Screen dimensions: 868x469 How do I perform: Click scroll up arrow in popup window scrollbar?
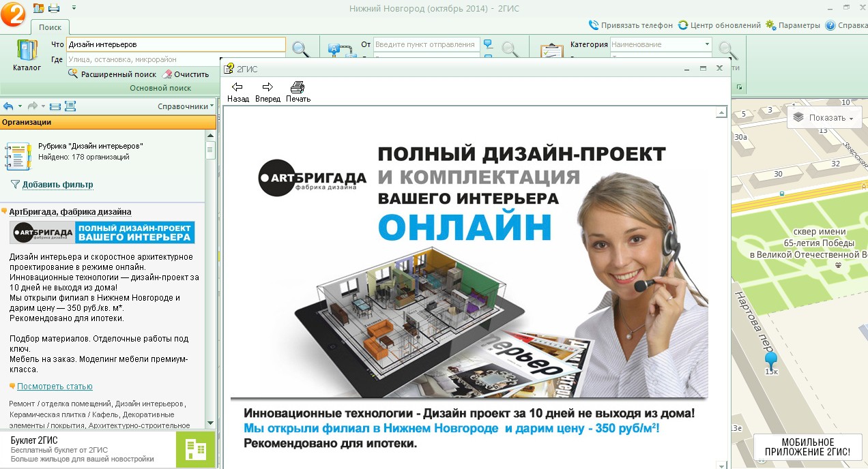[x=720, y=112]
